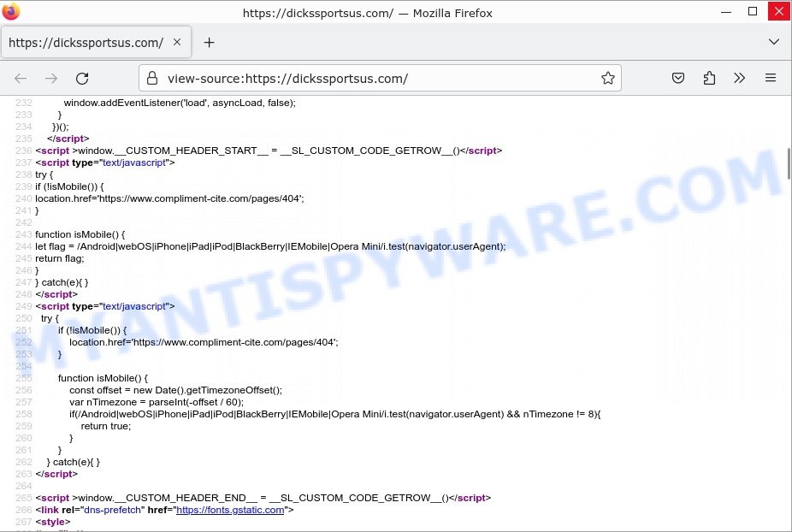Click the lock site info icon
The width and height of the screenshot is (792, 532).
(x=151, y=78)
